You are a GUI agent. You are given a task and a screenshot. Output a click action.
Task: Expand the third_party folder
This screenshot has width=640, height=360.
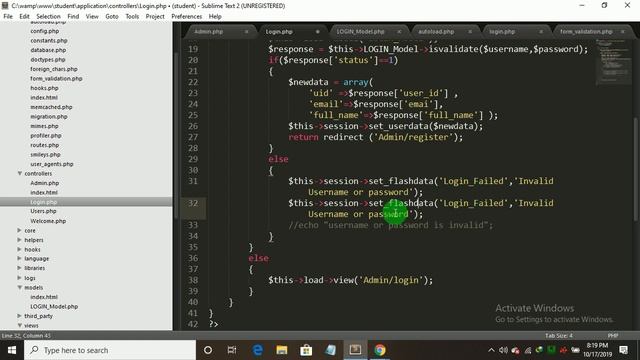click(19, 316)
